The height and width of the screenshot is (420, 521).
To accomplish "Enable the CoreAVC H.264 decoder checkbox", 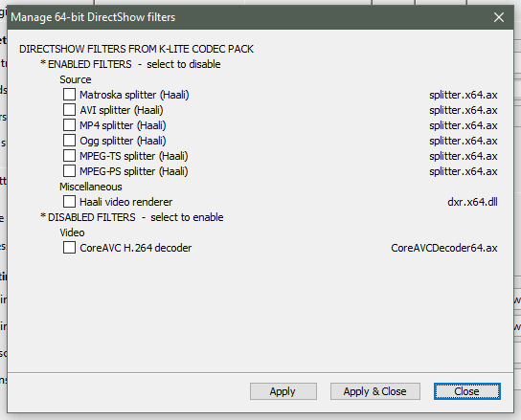I will pyautogui.click(x=69, y=248).
